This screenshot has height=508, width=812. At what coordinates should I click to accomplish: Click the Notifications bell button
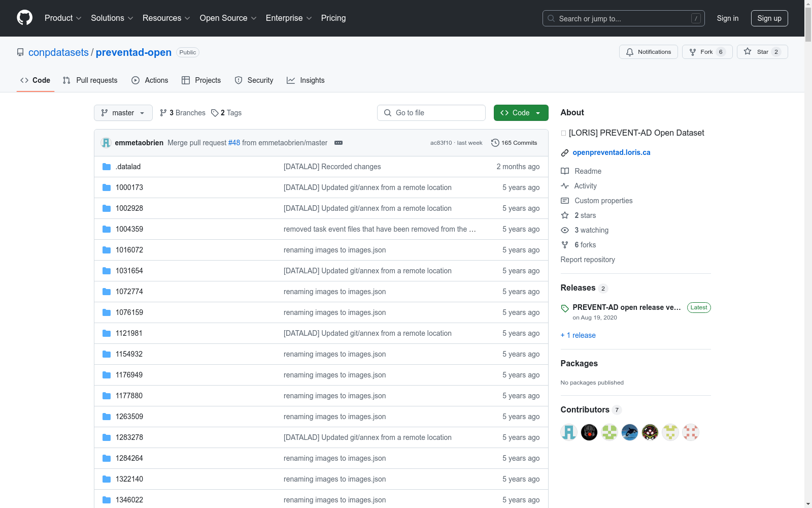click(648, 52)
